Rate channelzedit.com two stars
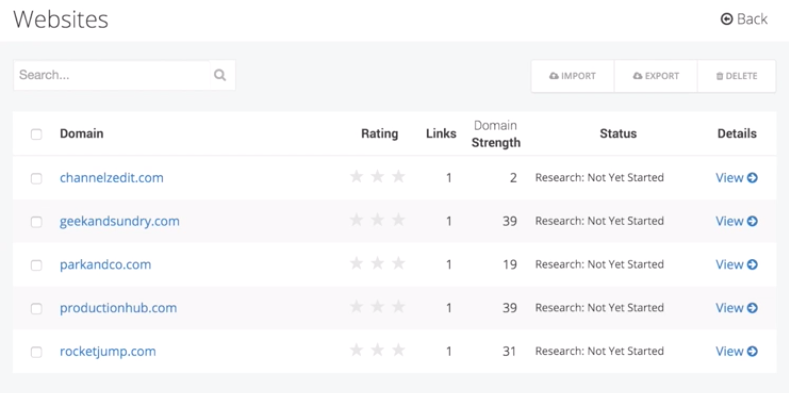Image resolution: width=789 pixels, height=393 pixels. pyautogui.click(x=377, y=177)
